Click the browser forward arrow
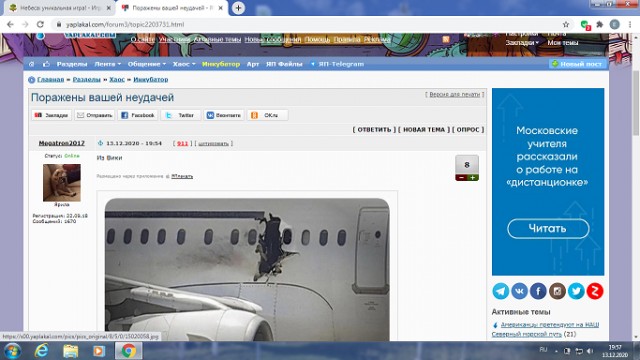 coord(25,24)
